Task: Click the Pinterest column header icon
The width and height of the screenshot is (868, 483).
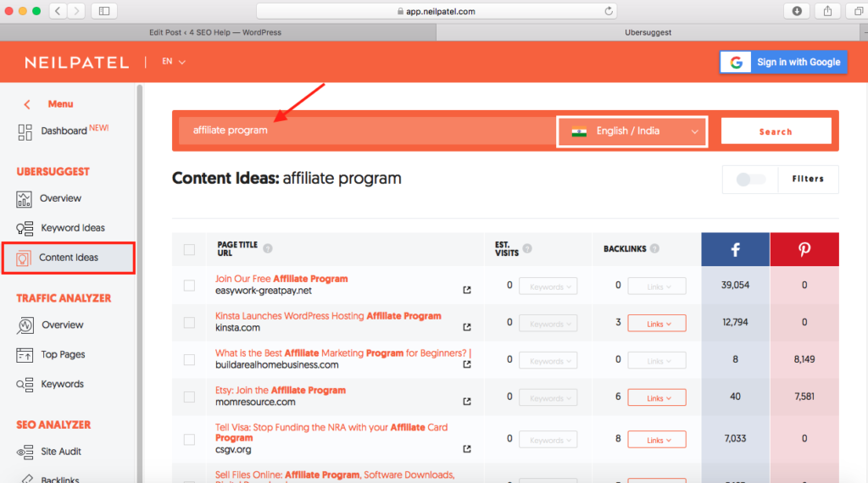Action: click(x=804, y=249)
